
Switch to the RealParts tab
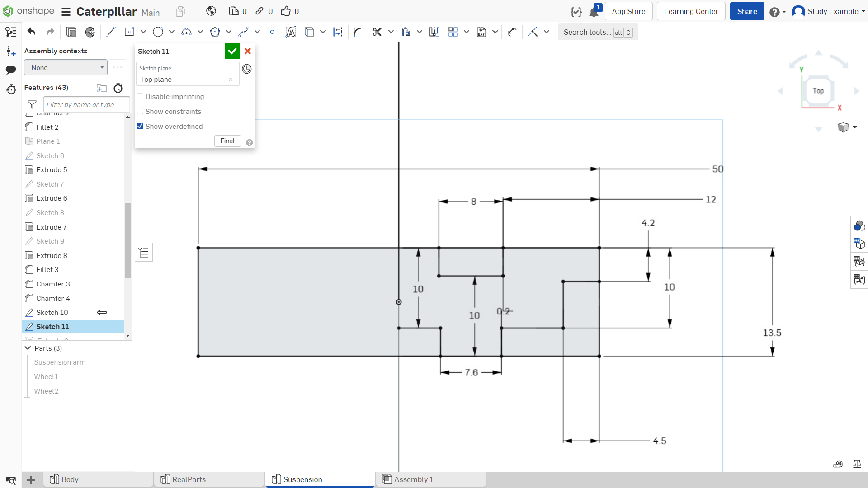pyautogui.click(x=209, y=479)
